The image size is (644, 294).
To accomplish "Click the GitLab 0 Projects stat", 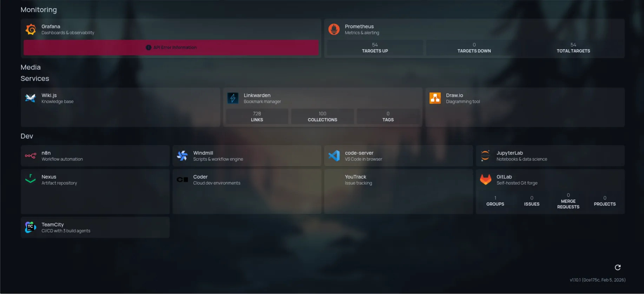I will click(x=605, y=201).
